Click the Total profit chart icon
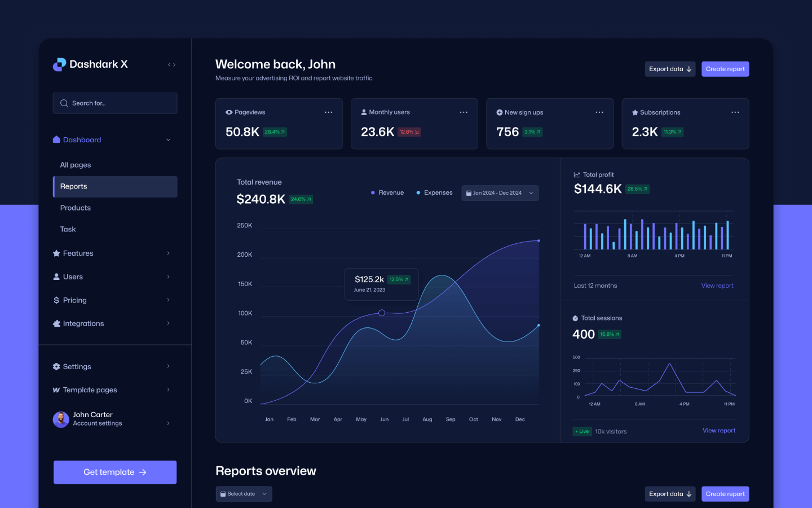This screenshot has height=508, width=812. point(576,174)
